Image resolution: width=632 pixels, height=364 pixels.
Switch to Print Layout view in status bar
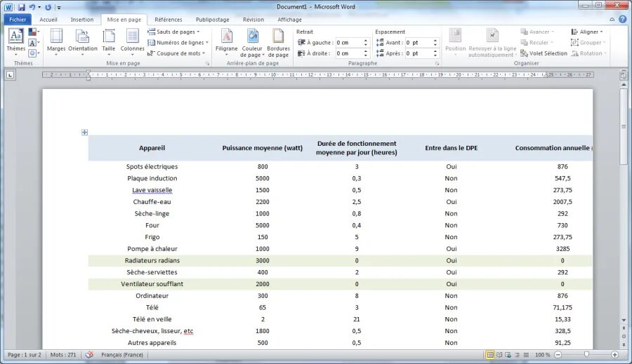(x=490, y=355)
